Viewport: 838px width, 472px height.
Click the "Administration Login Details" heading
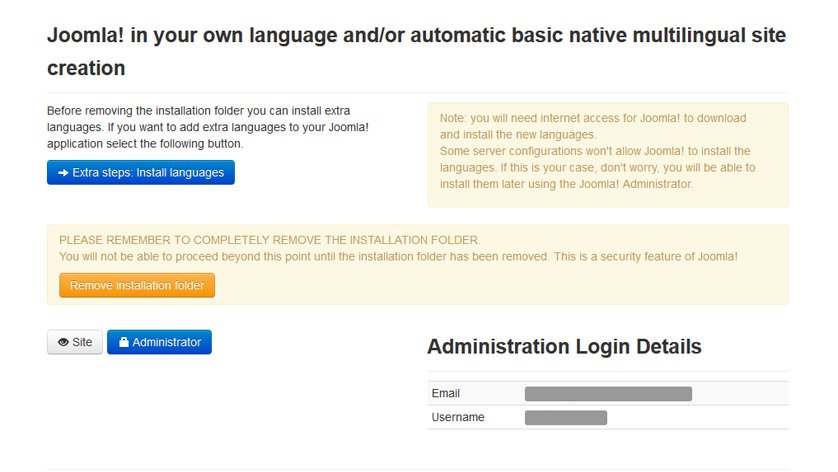click(x=564, y=347)
